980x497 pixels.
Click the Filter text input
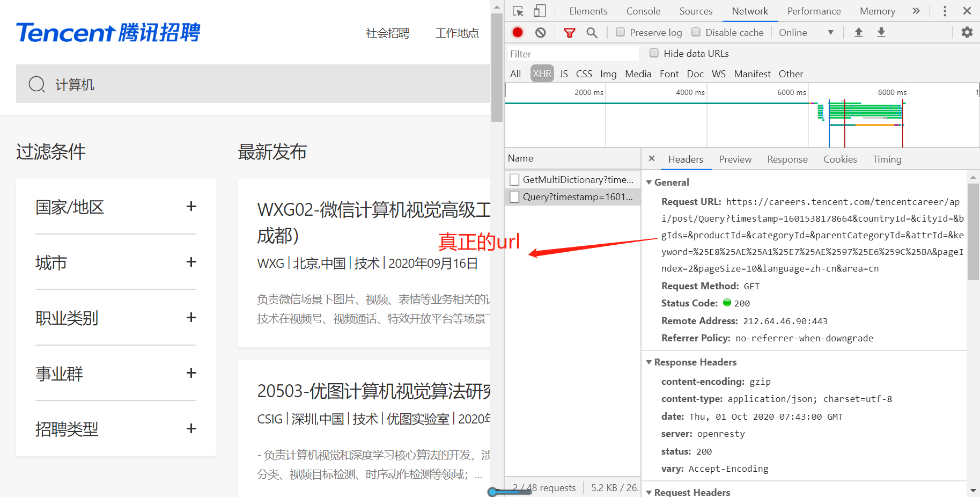click(x=573, y=54)
